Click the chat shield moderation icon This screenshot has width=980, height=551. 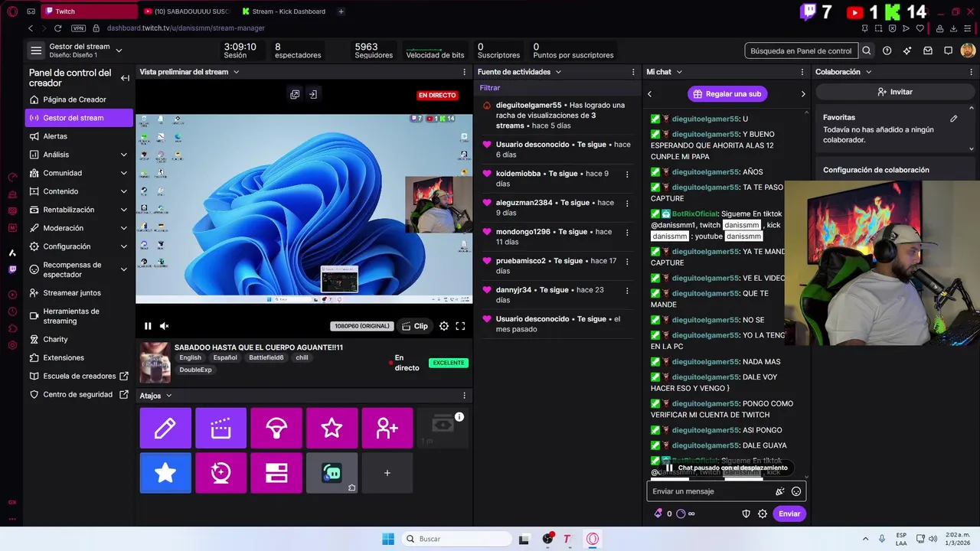click(746, 514)
